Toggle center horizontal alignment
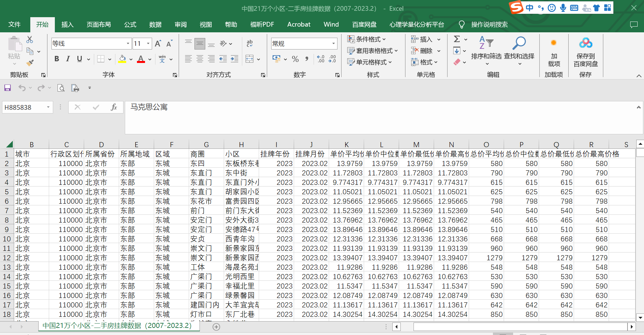Screen dimensions: 644x335 coord(200,59)
